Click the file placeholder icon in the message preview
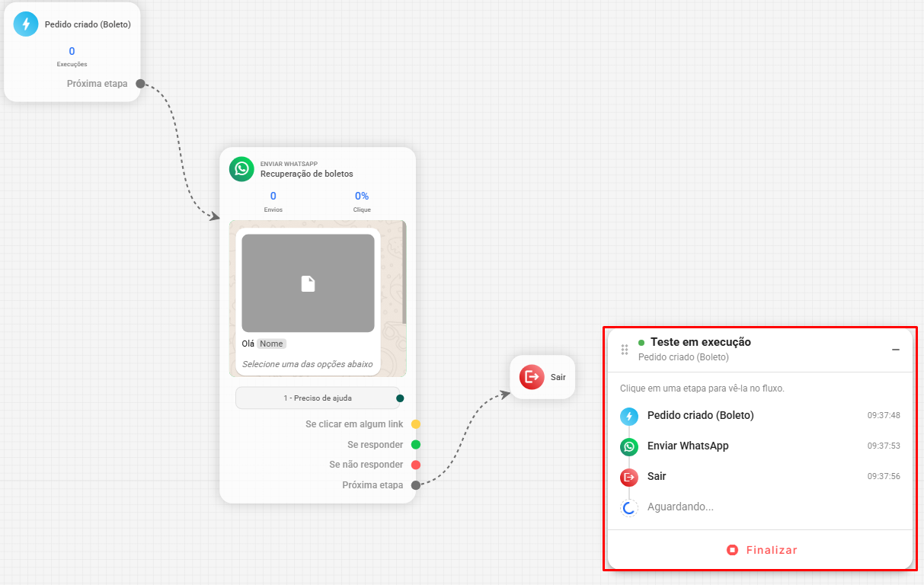 click(x=308, y=283)
